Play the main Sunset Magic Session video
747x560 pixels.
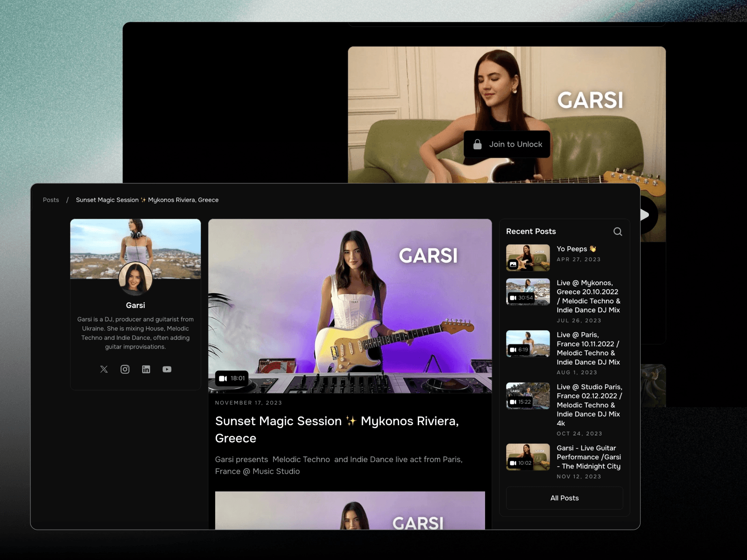point(350,306)
